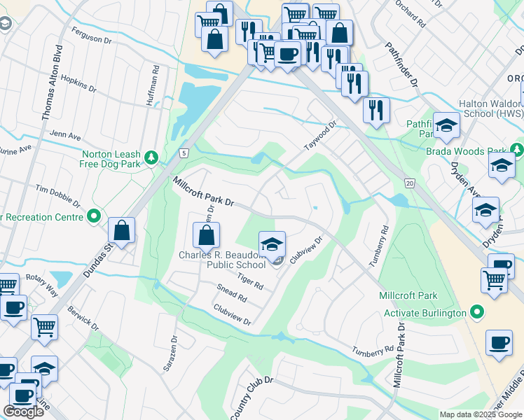Click the 'Thomas Alton Blvd' street label

coord(52,83)
